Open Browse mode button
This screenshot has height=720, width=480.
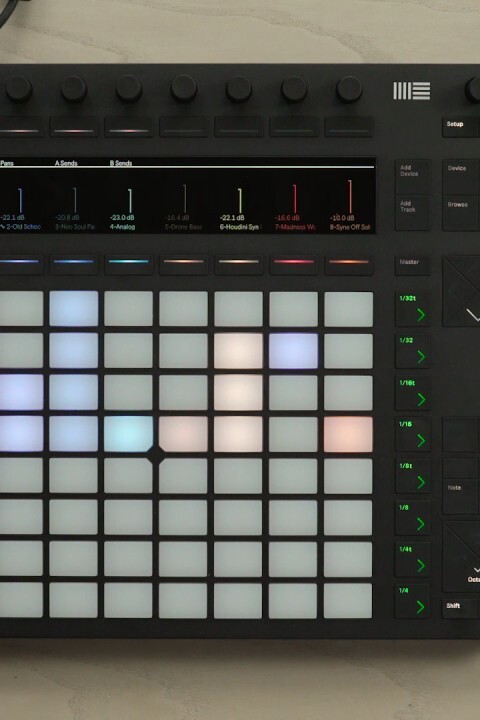pyautogui.click(x=461, y=212)
